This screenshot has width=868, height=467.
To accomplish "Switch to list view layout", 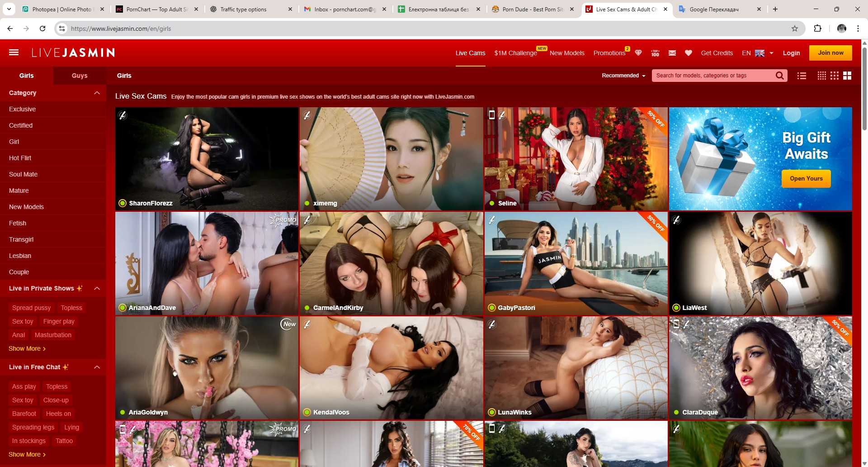I will [x=801, y=76].
